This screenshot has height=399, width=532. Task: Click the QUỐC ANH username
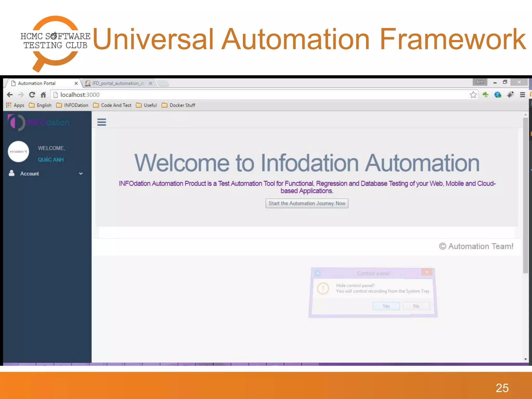51,160
